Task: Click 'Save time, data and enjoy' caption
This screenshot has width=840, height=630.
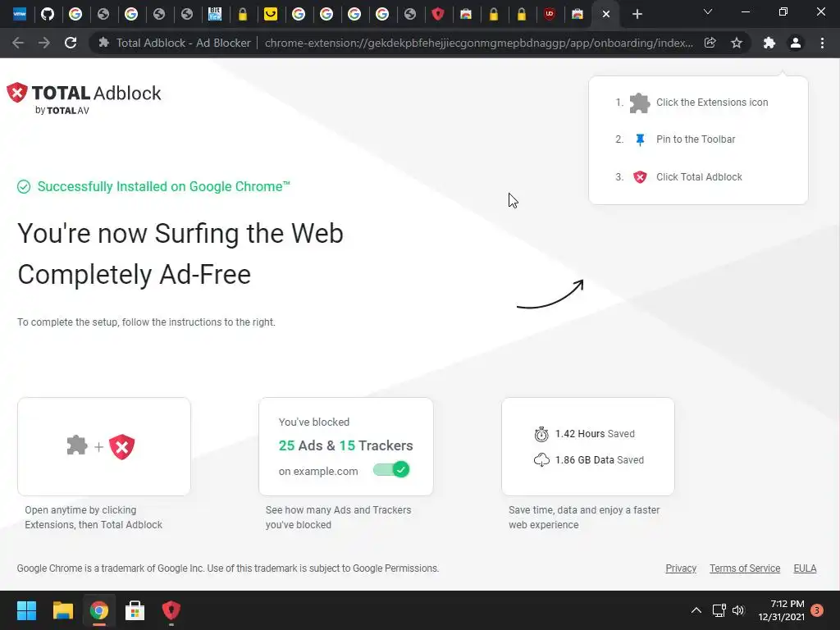Action: [584, 518]
